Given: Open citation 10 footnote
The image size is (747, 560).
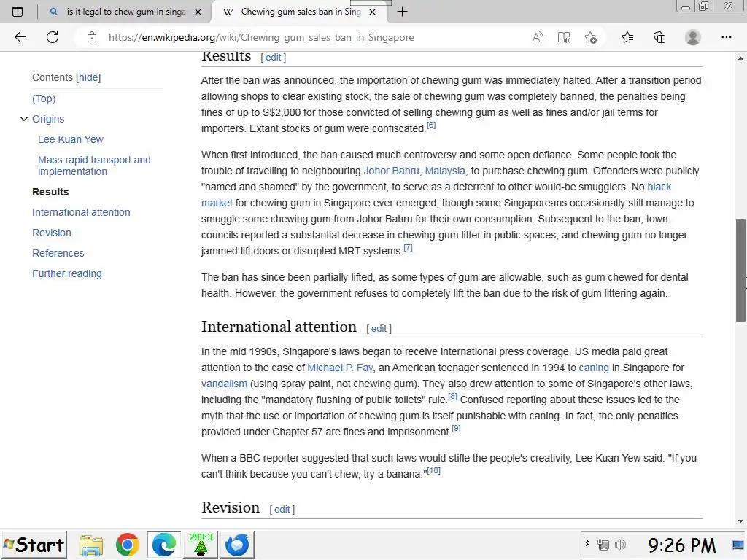Looking at the screenshot, I should pos(434,470).
